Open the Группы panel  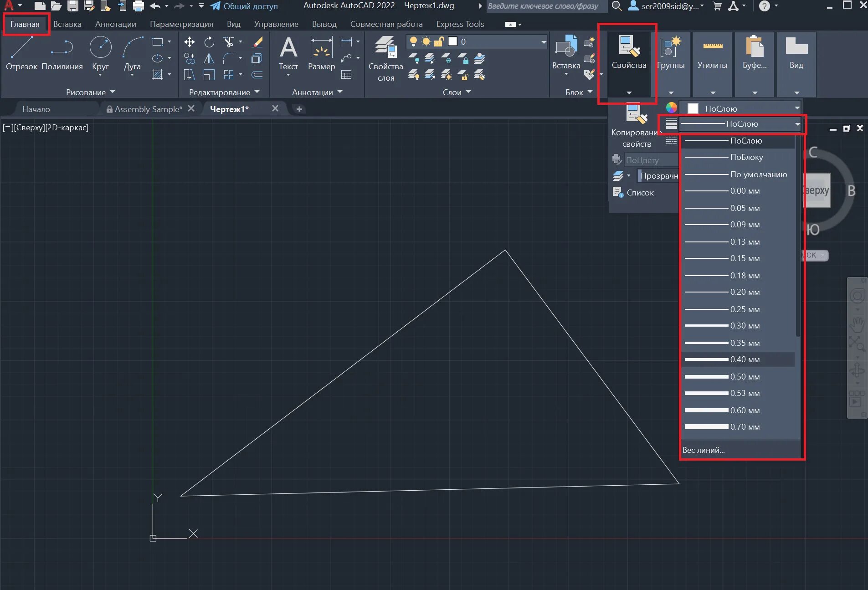pos(671,64)
